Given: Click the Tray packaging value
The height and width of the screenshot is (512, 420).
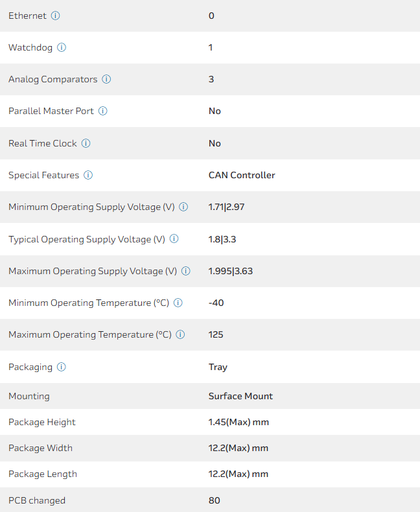Looking at the screenshot, I should (x=218, y=367).
